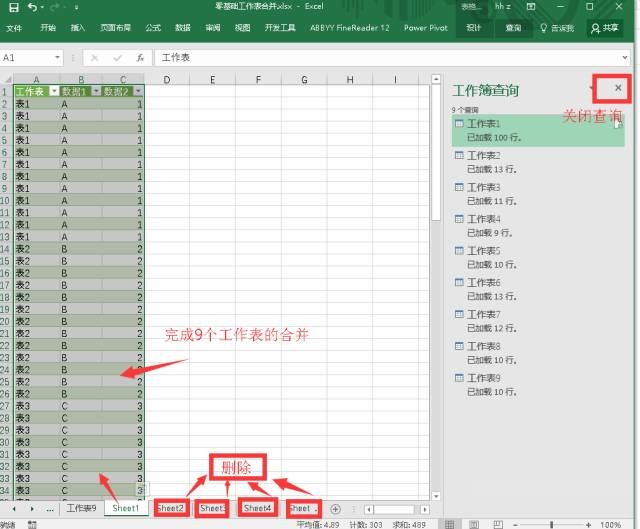Click the ribbon display options icon

tap(531, 7)
